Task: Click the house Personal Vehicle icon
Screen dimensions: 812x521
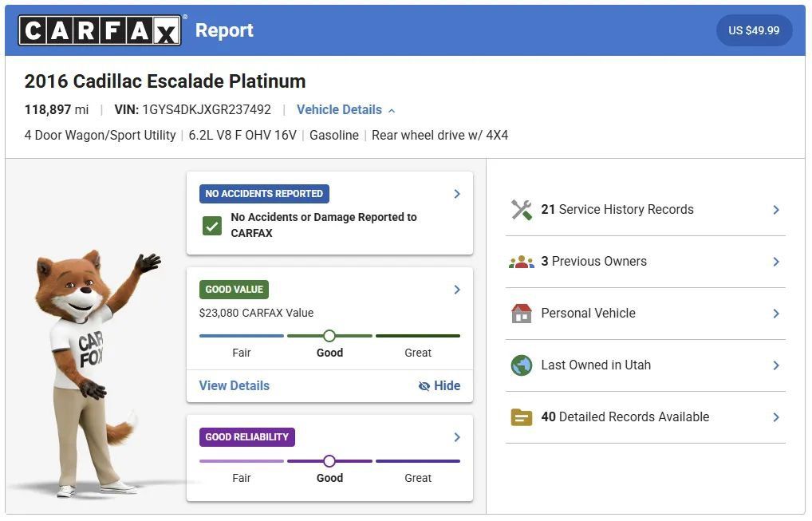Action: (522, 314)
